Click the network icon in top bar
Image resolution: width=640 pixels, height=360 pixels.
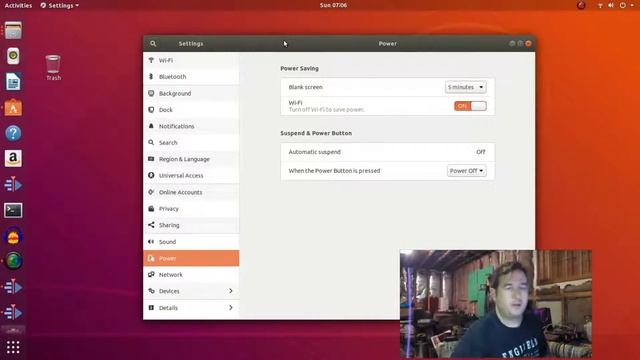pyautogui.click(x=600, y=5)
